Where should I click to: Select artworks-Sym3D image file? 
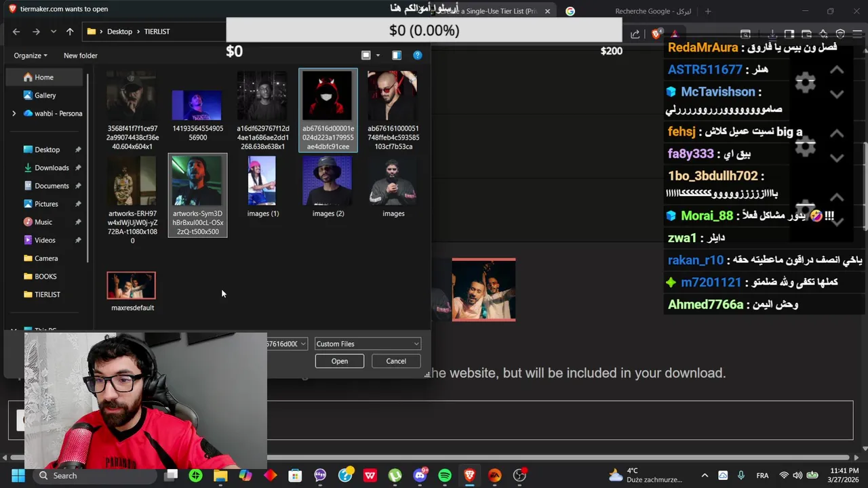(x=197, y=195)
